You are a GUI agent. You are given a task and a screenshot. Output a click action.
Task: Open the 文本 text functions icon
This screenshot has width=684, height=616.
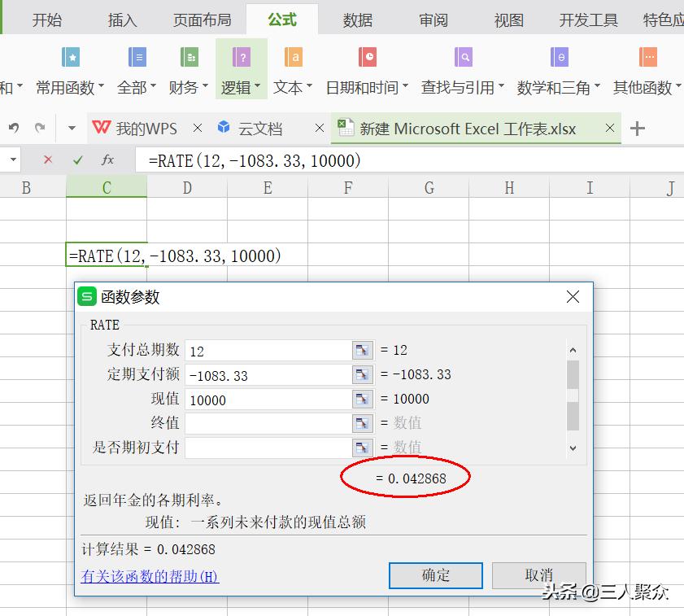click(x=294, y=58)
